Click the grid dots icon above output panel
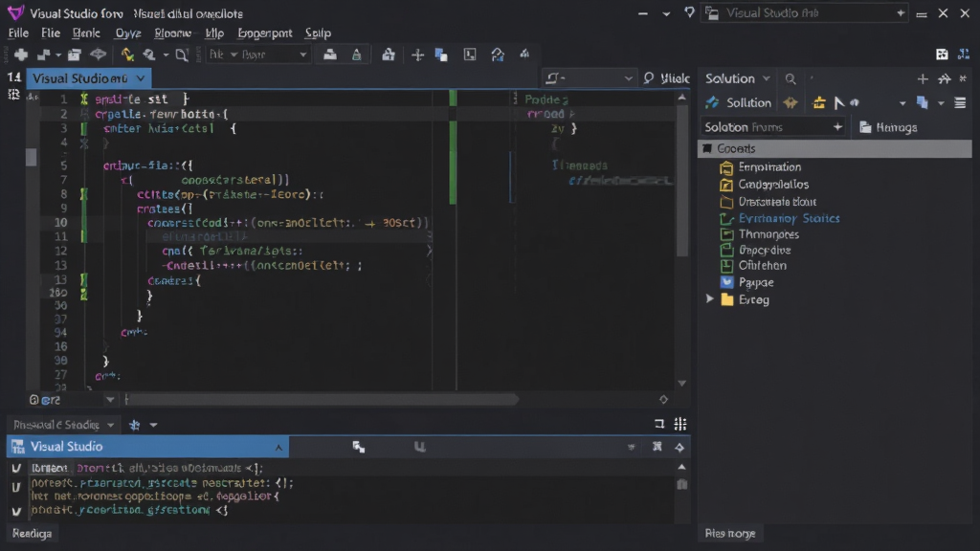Viewport: 980px width, 551px height. tap(680, 424)
